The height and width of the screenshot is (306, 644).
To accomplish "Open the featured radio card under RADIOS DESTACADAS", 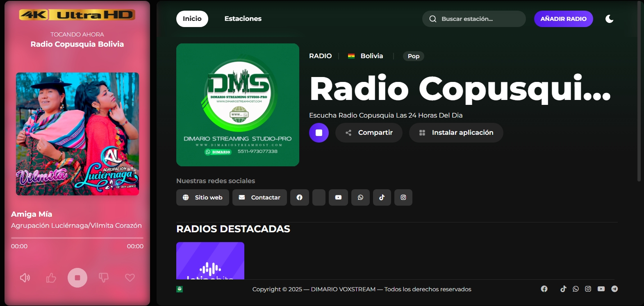I will 210,261.
